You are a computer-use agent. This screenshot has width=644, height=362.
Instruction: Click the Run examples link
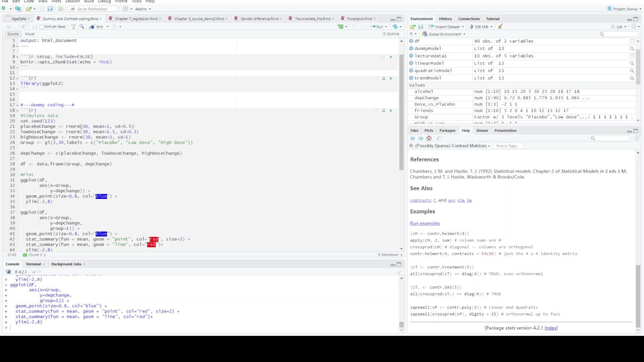tap(425, 223)
